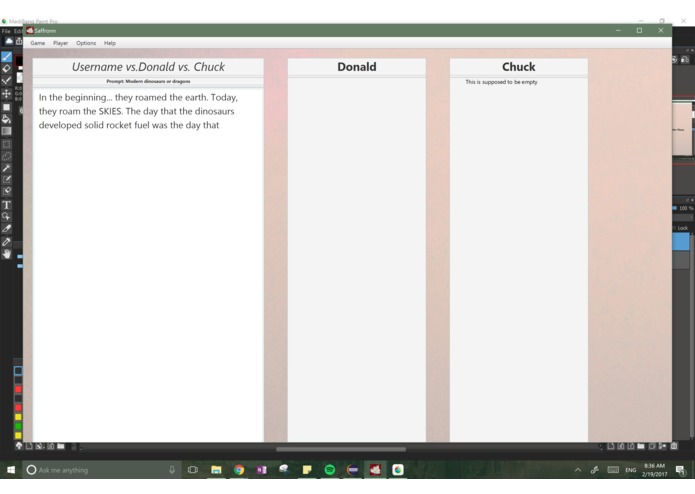This screenshot has height=494, width=695.
Task: Open OneNote from the taskbar
Action: (262, 470)
